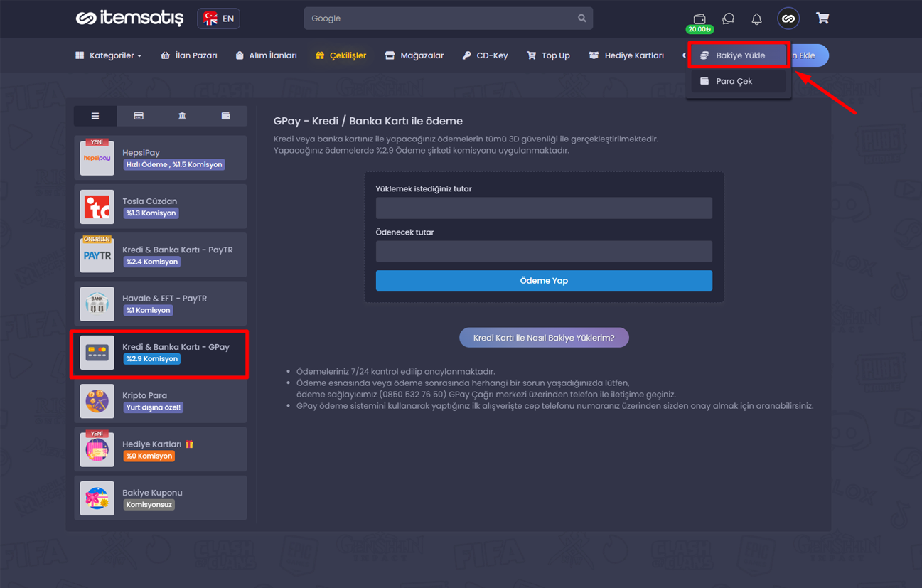
Task: Click the Kripto Para coin thumbnail
Action: tap(97, 401)
